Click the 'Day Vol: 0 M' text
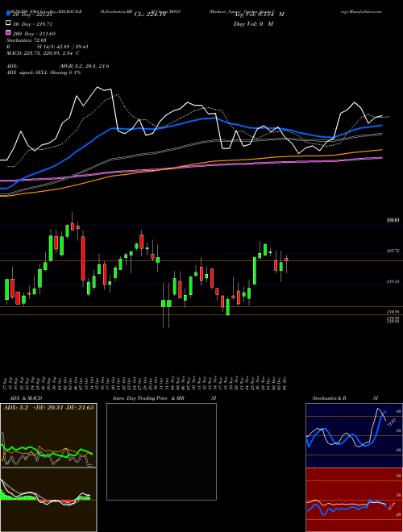 point(253,23)
